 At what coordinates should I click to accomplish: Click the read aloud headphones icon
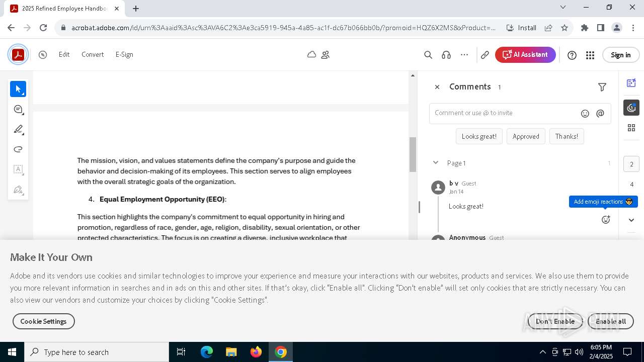[x=446, y=55]
